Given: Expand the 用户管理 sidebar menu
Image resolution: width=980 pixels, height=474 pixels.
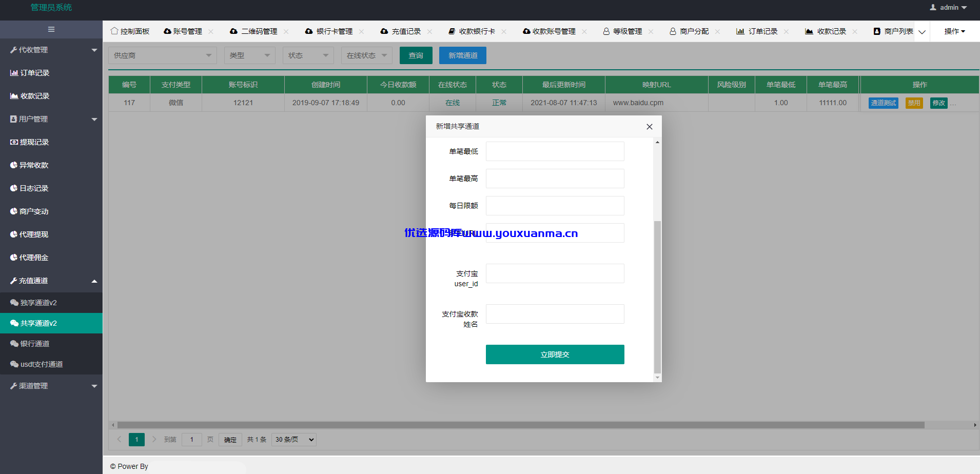Looking at the screenshot, I should pyautogui.click(x=51, y=119).
